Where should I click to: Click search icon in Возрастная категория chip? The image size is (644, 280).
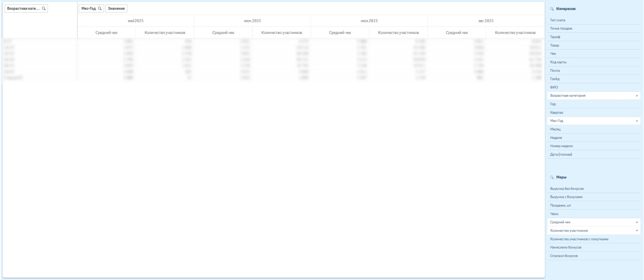tap(44, 8)
